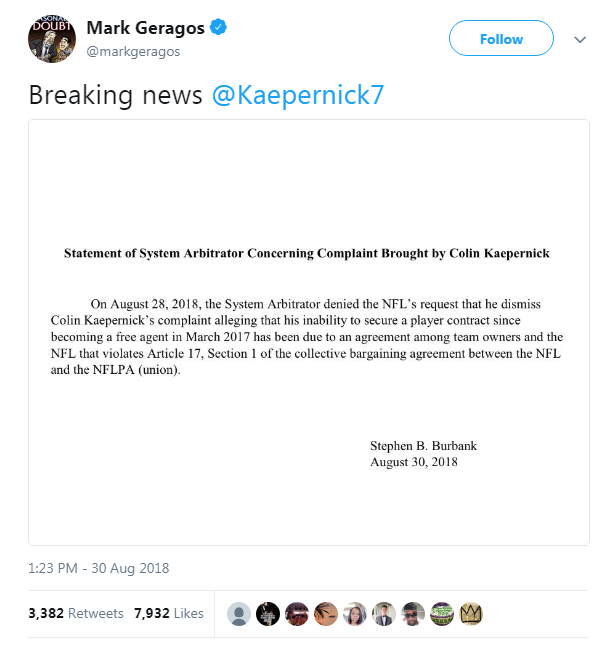Click the avatar showing braided hair closeup
Screen dimensions: 604x650
(326, 614)
